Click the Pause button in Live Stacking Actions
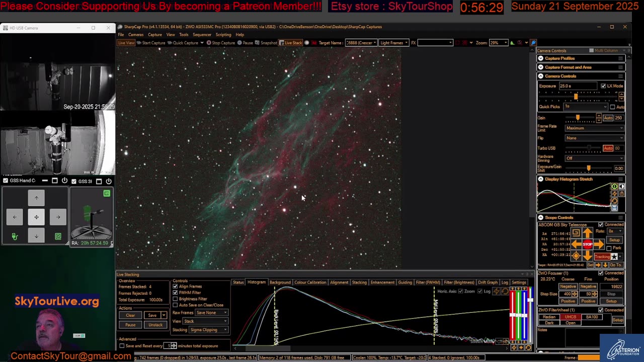Viewport: 644px width, 362px height. coord(130,325)
